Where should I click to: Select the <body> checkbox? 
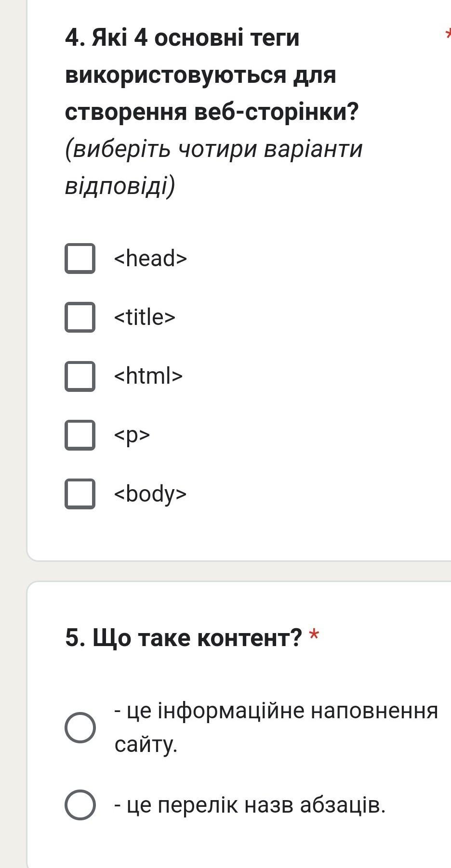click(80, 493)
